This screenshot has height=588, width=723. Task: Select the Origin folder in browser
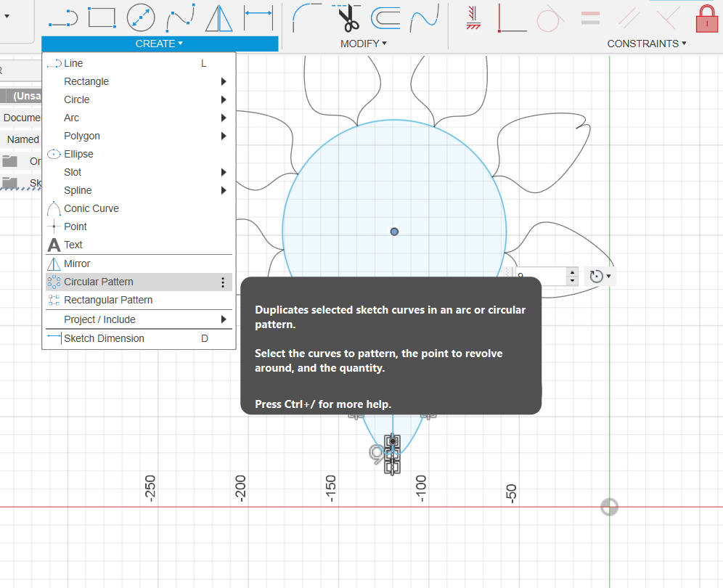21,161
